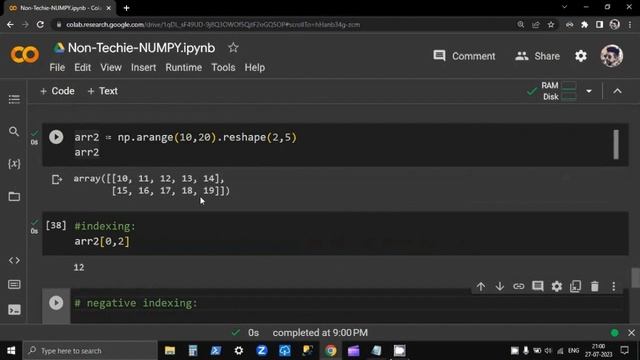This screenshot has height=360, width=640.
Task: Click the taskbar search box
Action: click(90, 351)
